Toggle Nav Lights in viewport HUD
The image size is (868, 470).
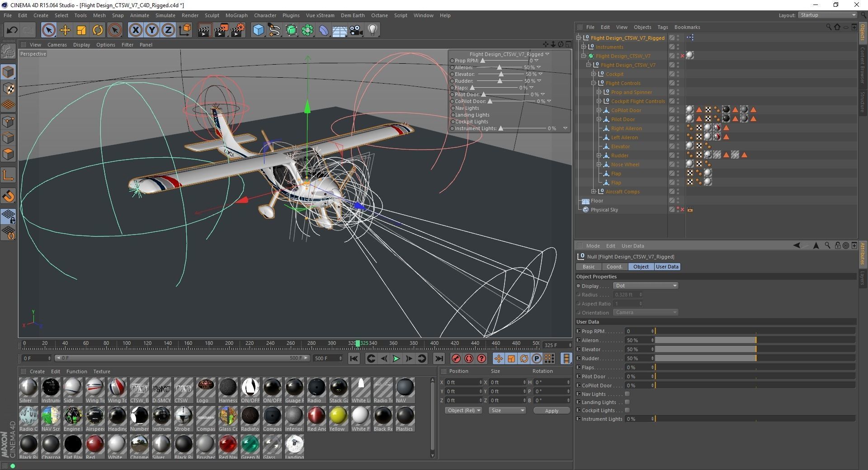click(x=452, y=108)
